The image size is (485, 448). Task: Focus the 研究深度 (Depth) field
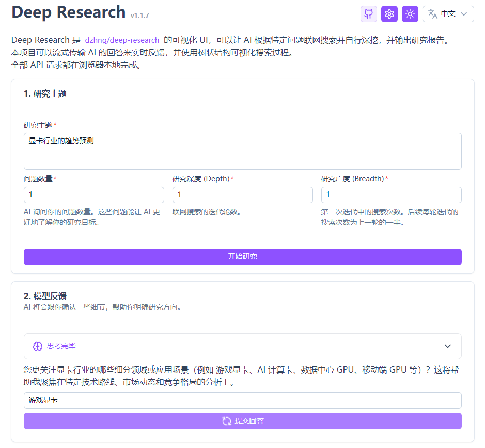point(242,195)
